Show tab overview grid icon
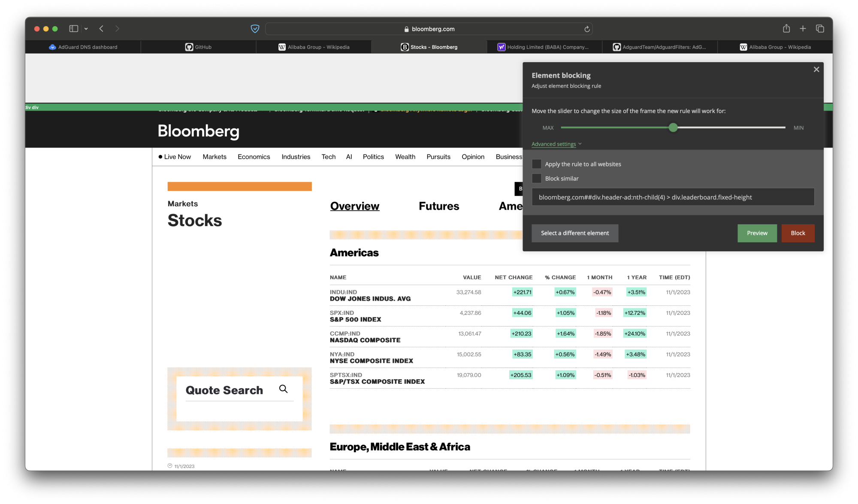This screenshot has width=858, height=504. (x=820, y=28)
